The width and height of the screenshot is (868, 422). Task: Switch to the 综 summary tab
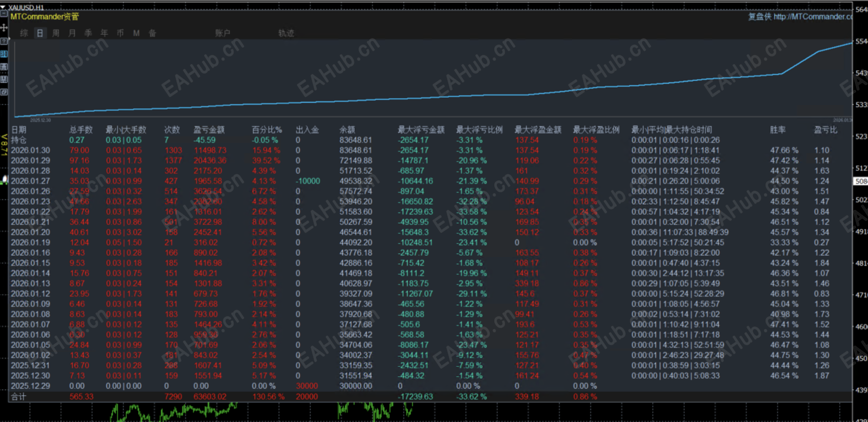24,33
